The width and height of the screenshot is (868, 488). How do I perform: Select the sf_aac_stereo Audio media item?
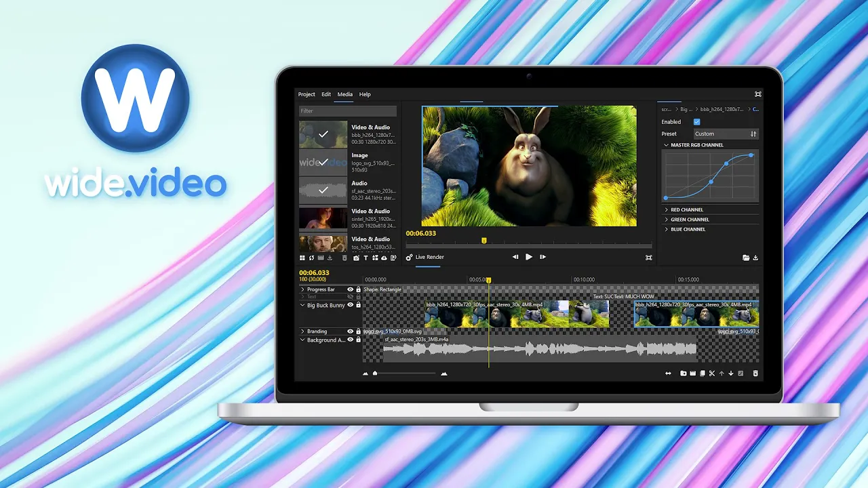(323, 190)
